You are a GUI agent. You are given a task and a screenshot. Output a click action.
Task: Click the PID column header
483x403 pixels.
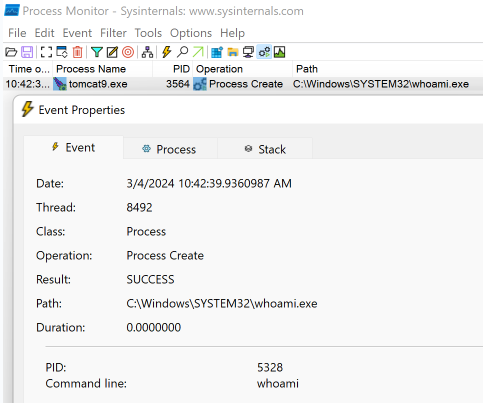173,69
